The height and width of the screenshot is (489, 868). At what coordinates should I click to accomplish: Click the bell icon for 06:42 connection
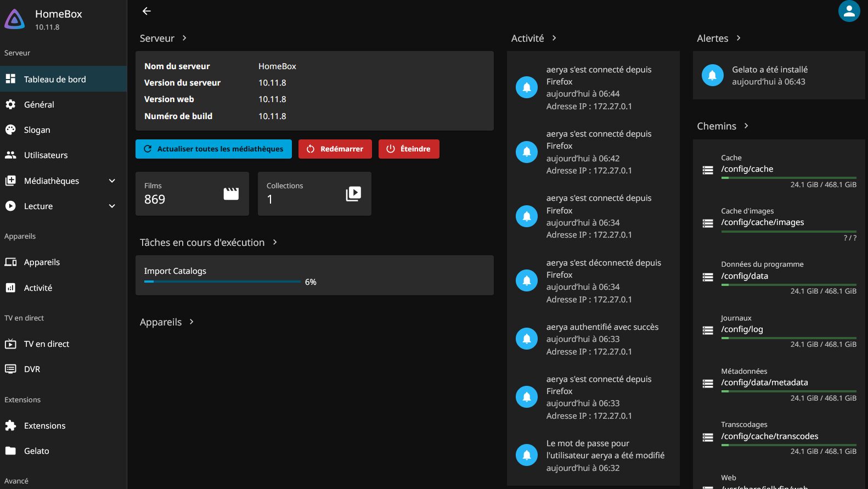[527, 151]
